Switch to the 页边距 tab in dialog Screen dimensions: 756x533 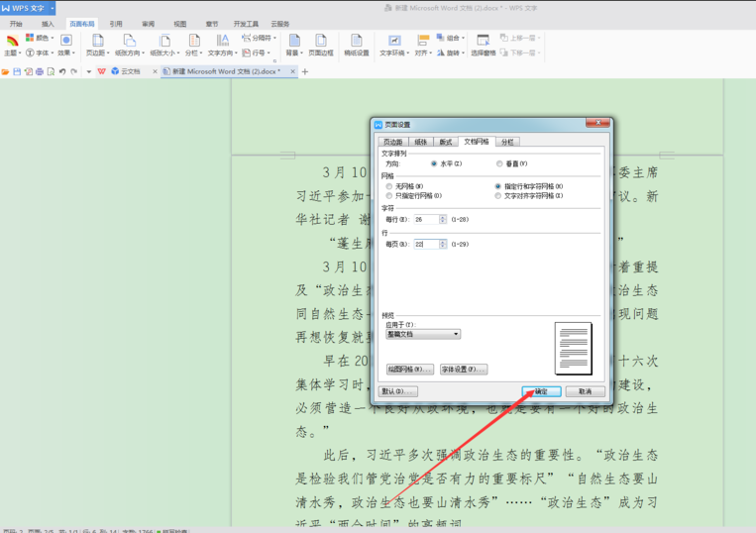click(x=393, y=142)
